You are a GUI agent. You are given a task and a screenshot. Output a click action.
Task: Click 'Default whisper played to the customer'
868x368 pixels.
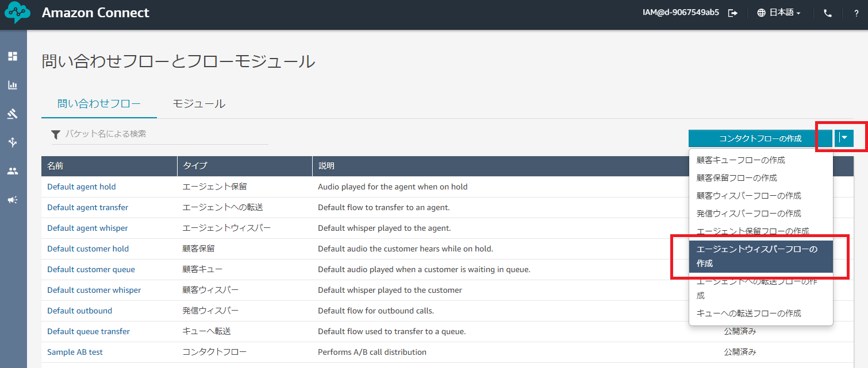click(390, 290)
